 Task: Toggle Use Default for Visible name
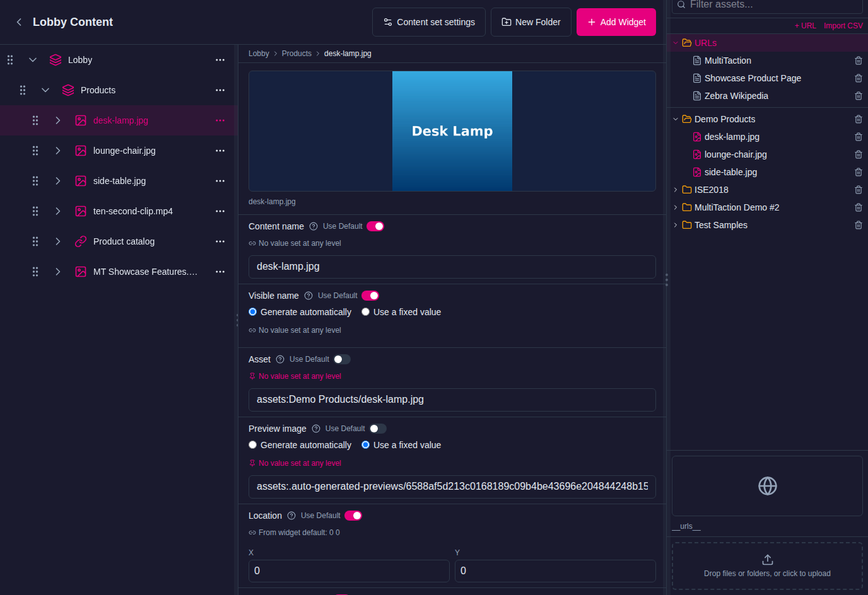(x=370, y=296)
